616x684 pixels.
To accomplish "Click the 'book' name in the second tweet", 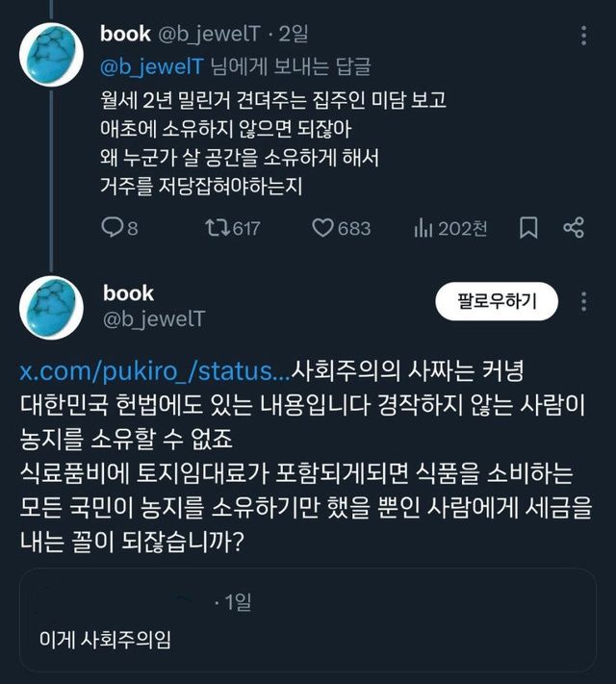I will pos(128,292).
